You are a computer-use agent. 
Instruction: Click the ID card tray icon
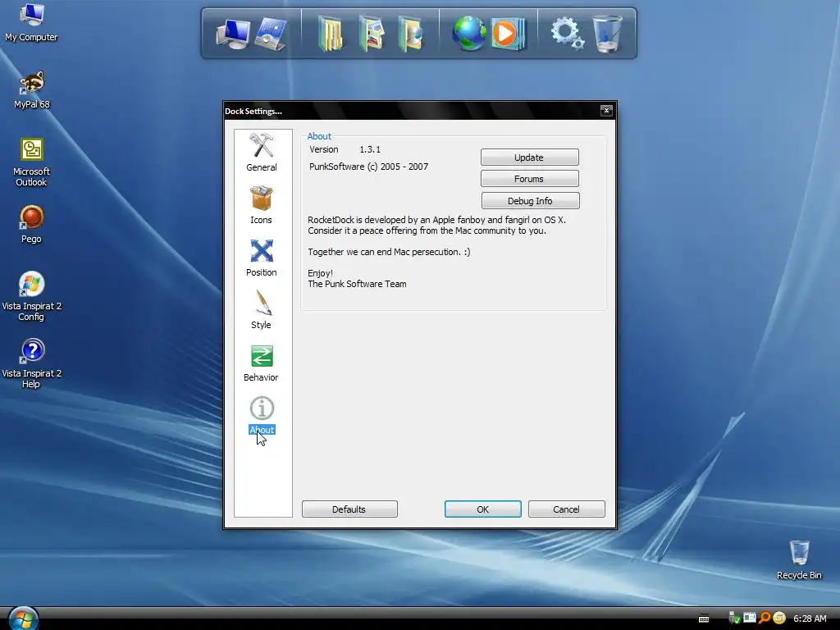(750, 619)
